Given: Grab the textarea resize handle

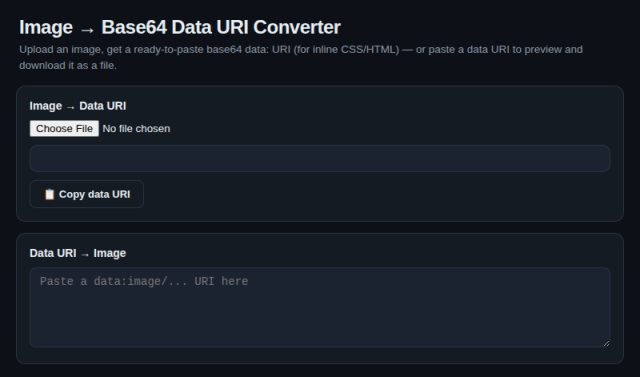Looking at the screenshot, I should tap(606, 343).
